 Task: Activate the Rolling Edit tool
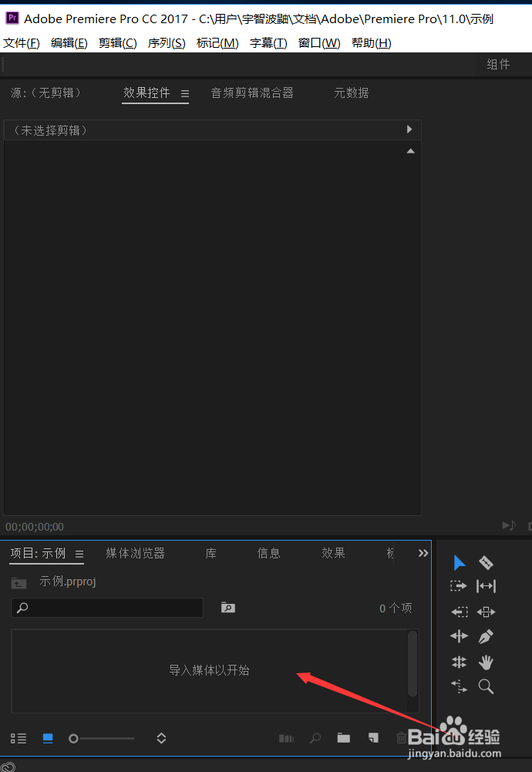pos(459,662)
